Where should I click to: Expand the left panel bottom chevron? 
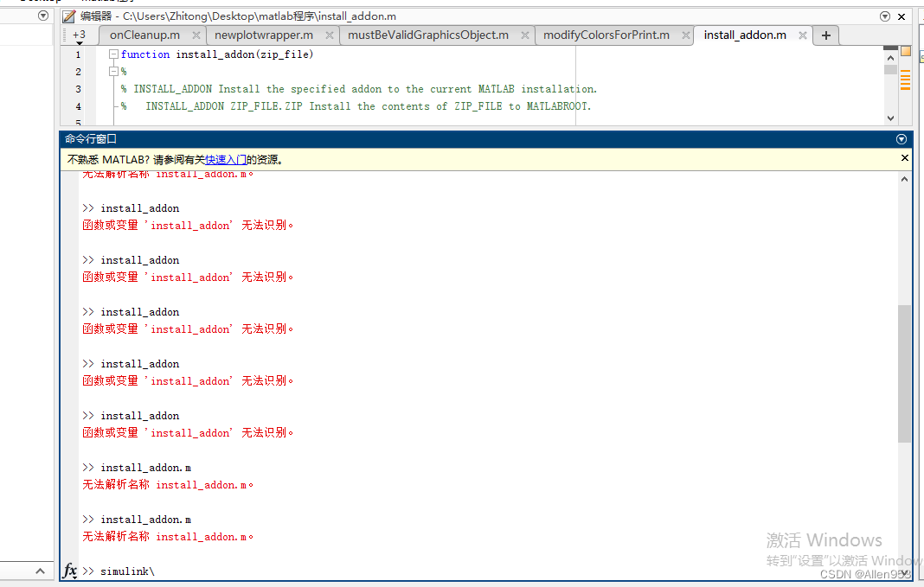[40, 571]
